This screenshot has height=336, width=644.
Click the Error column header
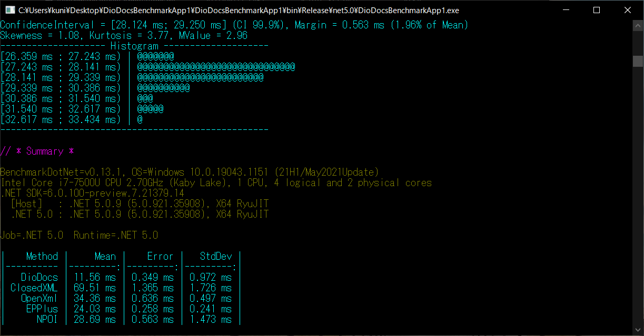point(161,256)
